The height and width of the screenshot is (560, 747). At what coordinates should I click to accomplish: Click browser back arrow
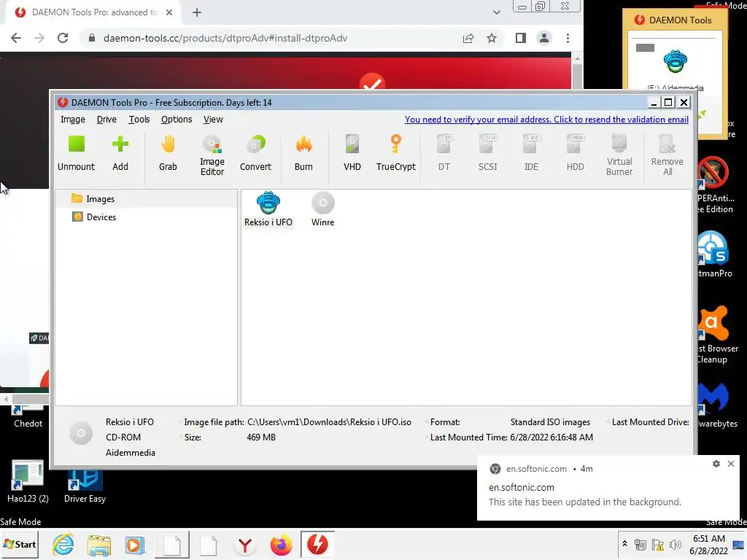16,38
